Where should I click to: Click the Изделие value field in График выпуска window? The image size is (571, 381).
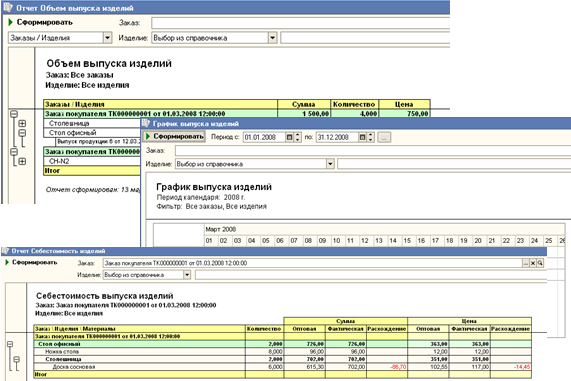tap(454, 164)
